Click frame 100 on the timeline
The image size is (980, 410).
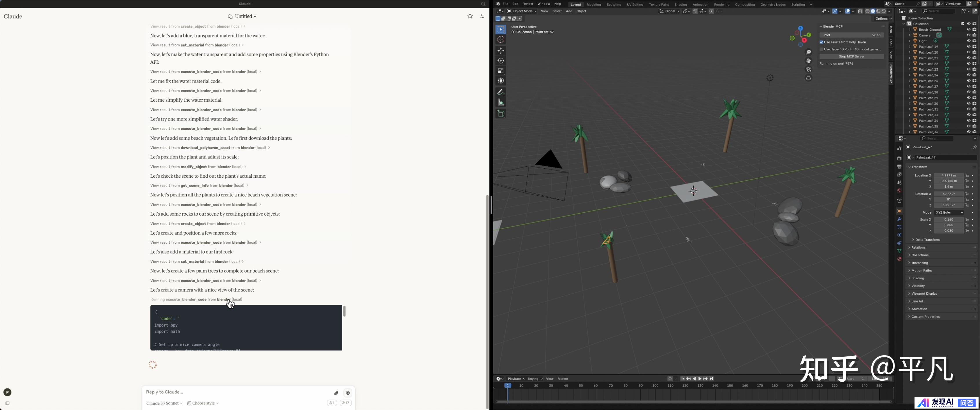click(x=655, y=386)
